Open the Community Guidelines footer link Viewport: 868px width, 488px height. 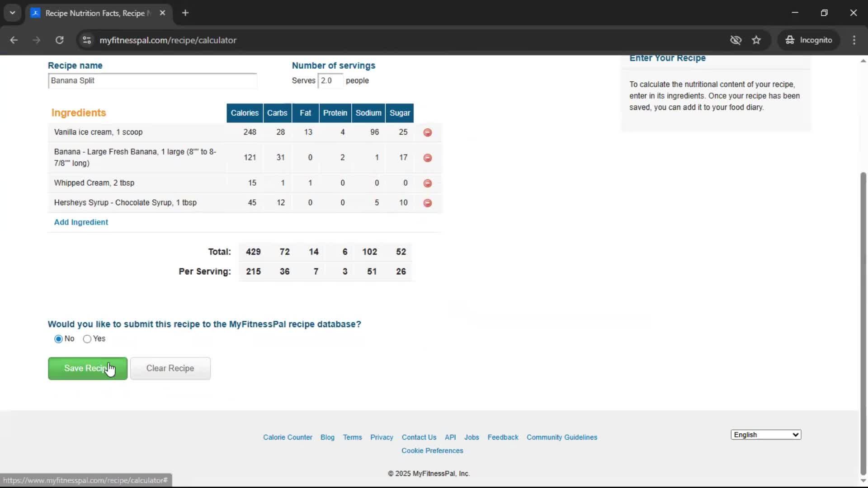coord(562,437)
